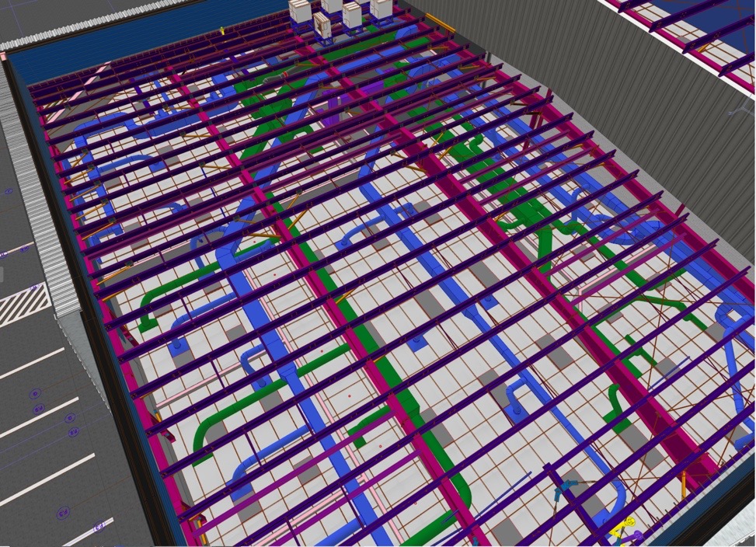Click the orange beam at top-right roof edge
Screen dimensions: 756x547
coord(440,23)
